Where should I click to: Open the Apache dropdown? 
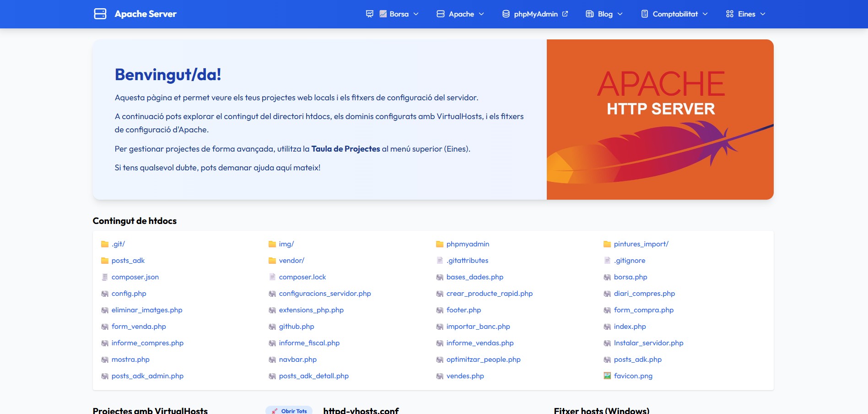pyautogui.click(x=462, y=14)
